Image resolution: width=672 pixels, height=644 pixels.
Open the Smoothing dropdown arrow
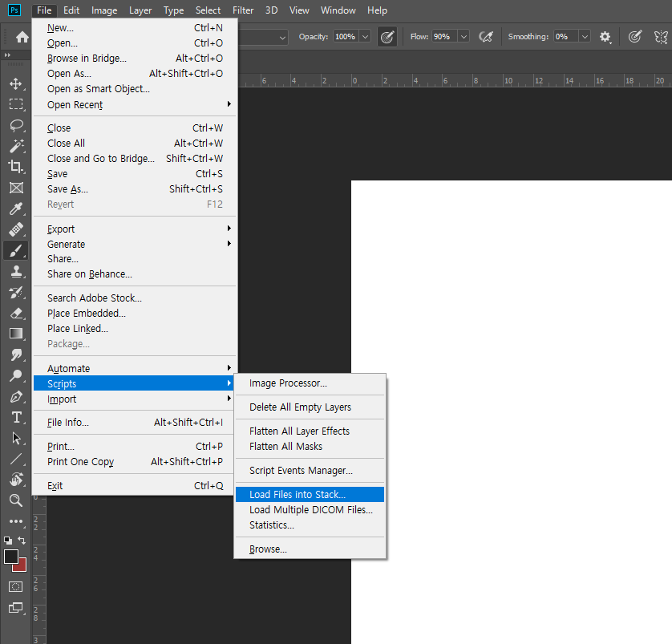click(x=585, y=37)
